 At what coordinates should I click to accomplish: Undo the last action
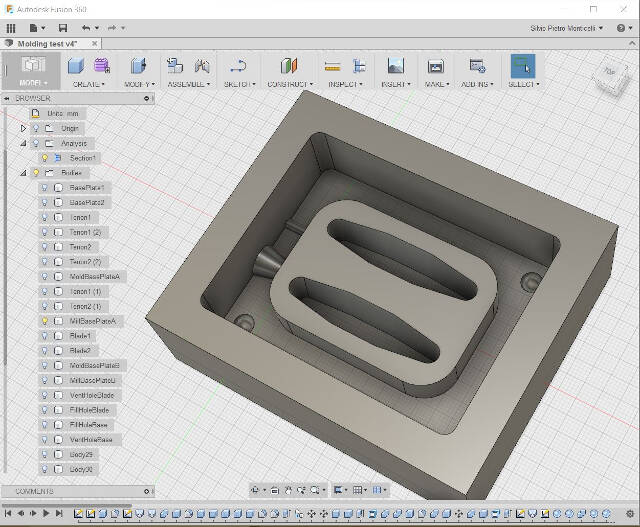86,28
